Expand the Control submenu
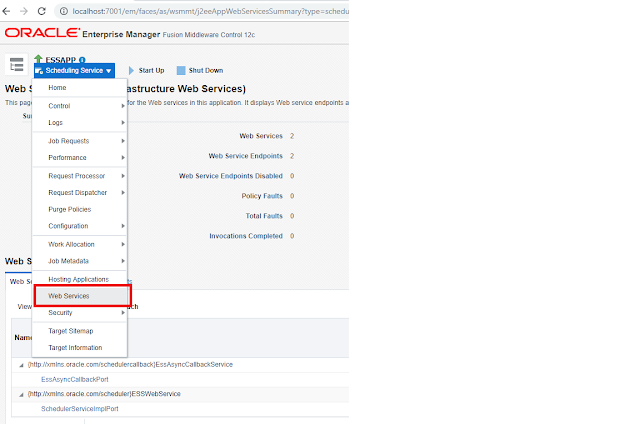640x424 pixels. [x=80, y=106]
